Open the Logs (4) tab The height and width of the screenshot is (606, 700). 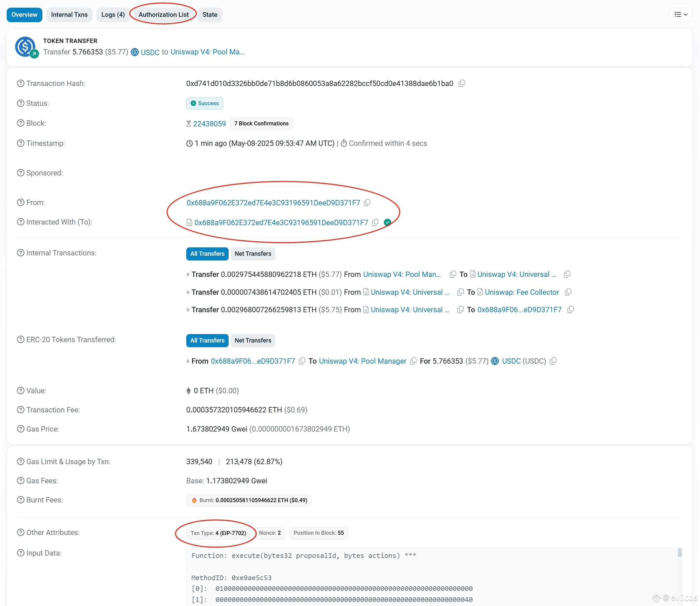(x=113, y=15)
